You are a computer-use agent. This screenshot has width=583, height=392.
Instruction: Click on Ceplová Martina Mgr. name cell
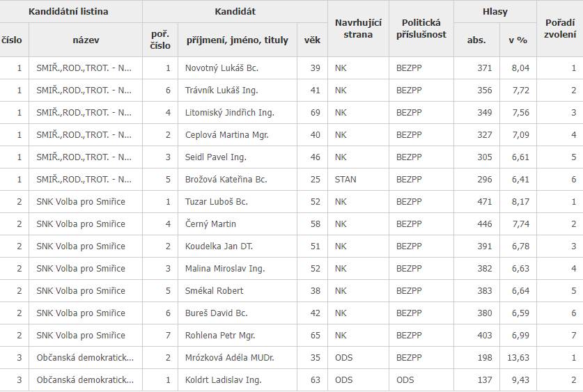coord(226,135)
